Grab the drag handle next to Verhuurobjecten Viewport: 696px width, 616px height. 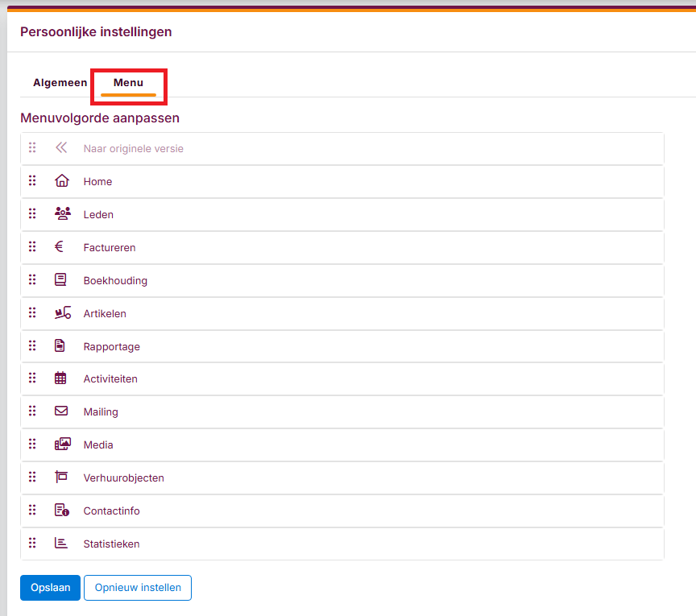32,478
